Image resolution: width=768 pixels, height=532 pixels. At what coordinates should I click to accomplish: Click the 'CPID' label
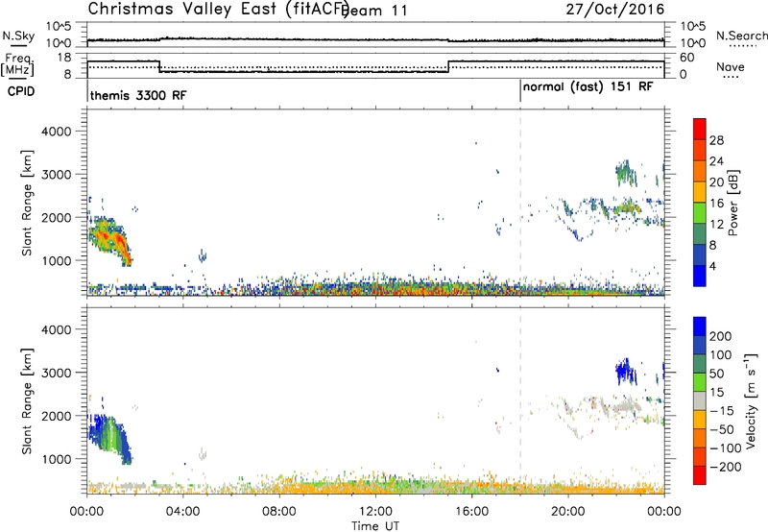point(21,91)
